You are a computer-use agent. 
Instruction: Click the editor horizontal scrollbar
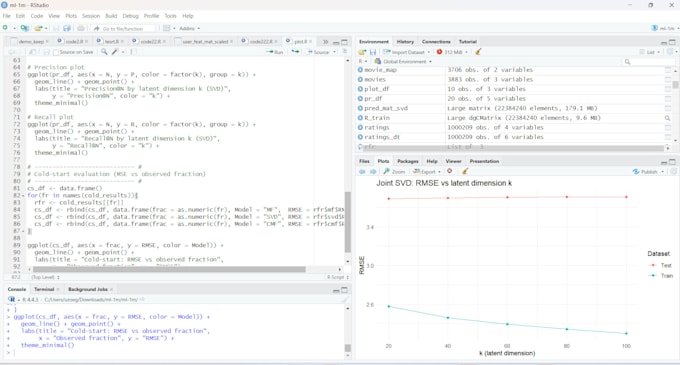pos(169,269)
